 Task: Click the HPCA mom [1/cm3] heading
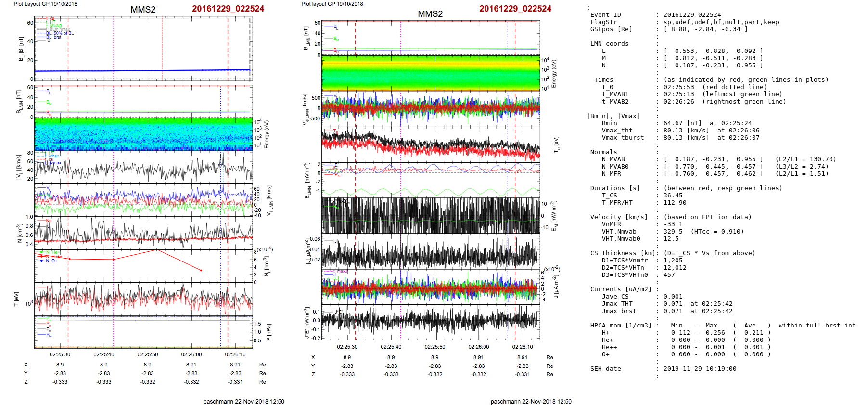click(x=621, y=326)
